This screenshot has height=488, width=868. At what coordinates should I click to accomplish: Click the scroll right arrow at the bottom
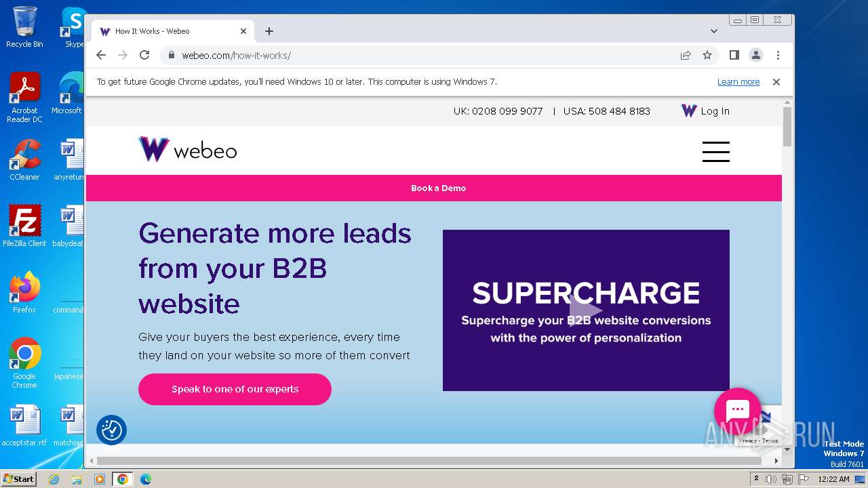(776, 461)
